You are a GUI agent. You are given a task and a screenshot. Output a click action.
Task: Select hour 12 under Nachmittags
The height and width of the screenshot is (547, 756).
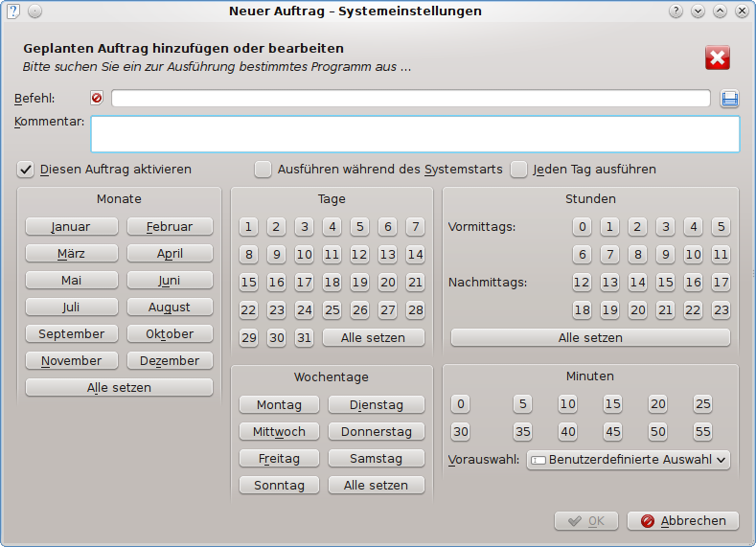(x=582, y=282)
